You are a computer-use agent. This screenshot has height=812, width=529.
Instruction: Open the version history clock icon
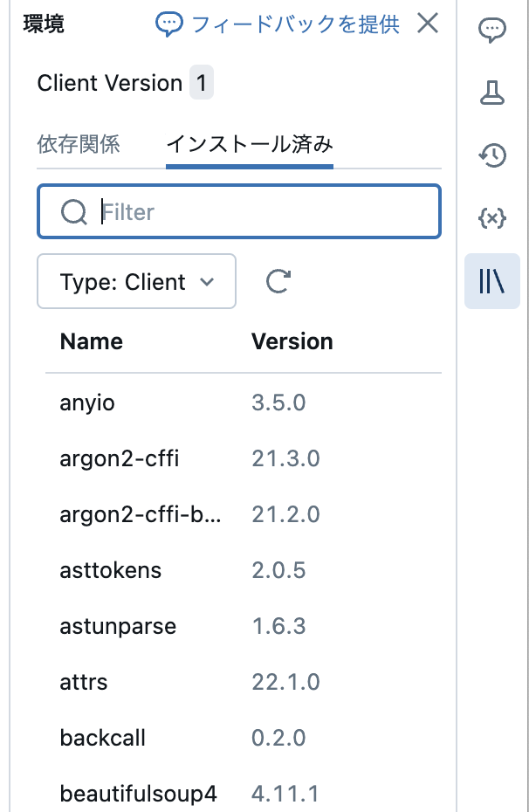[x=492, y=155]
